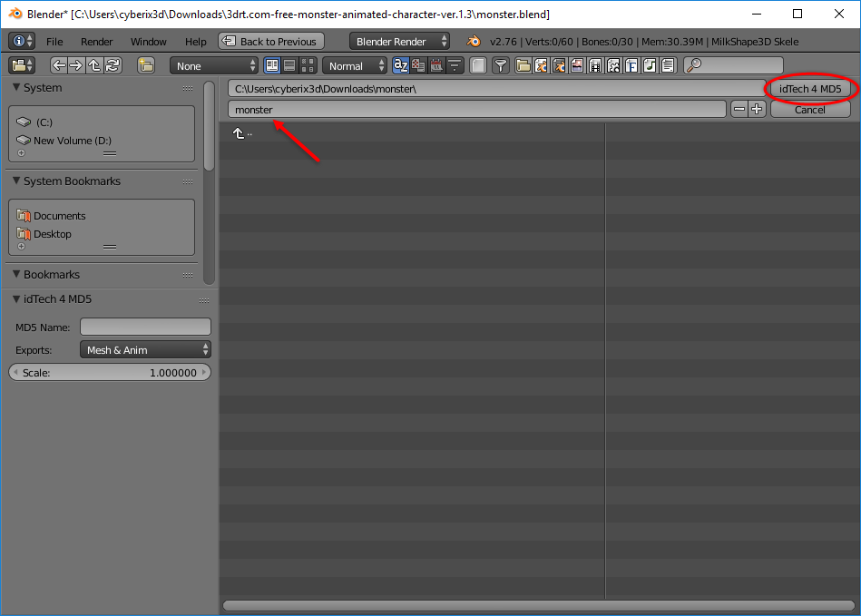Switch to thumbnail display mode
This screenshot has width=861, height=616.
coord(308,65)
